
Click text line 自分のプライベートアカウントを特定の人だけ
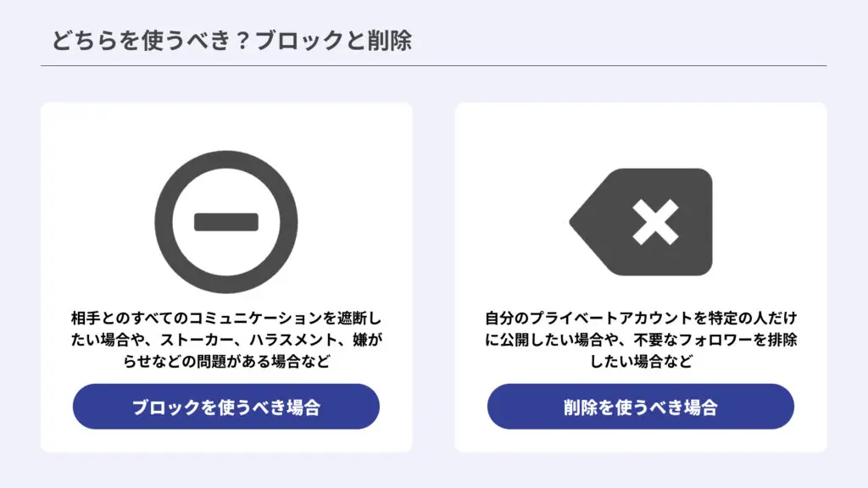(x=641, y=319)
